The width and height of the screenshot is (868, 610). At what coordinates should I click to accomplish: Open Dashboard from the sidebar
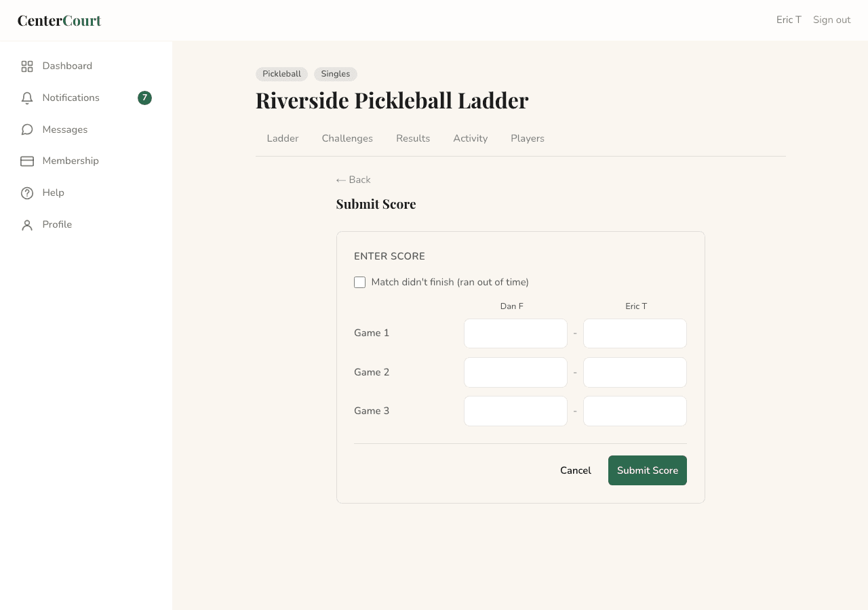click(x=86, y=66)
